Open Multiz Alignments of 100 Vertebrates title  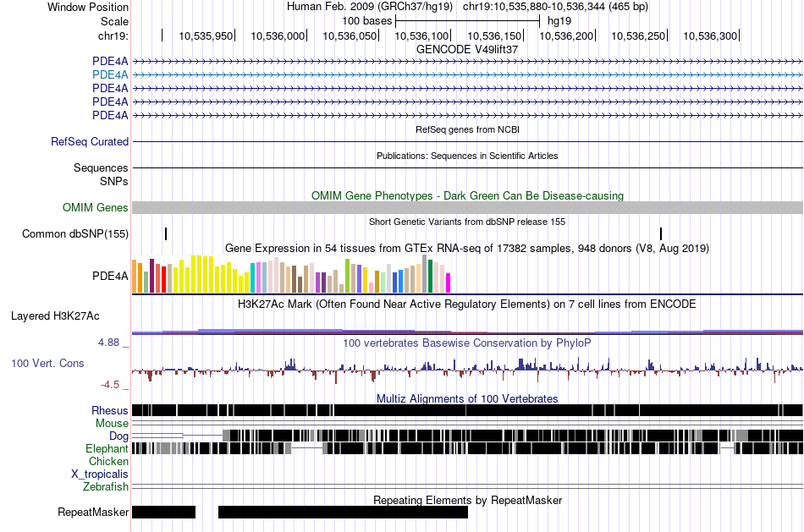467,398
